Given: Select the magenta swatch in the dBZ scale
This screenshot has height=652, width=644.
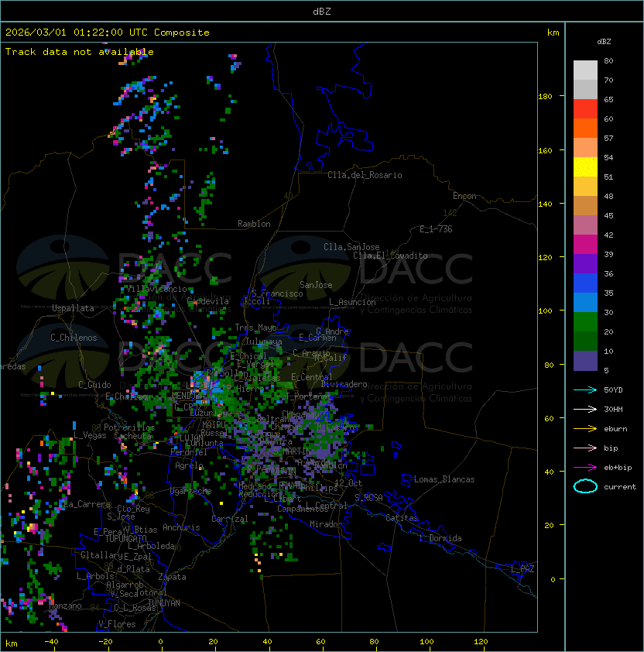Looking at the screenshot, I should click(x=585, y=245).
